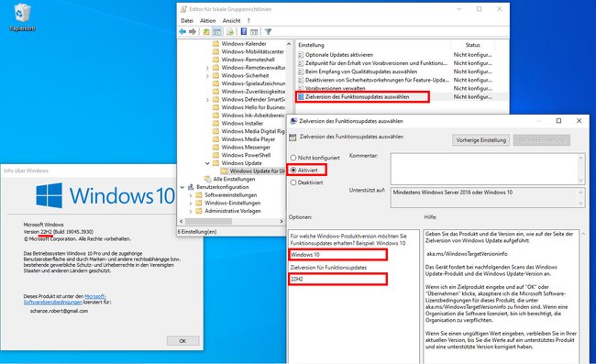Click the Windows-Kalender folder icon
596x364 pixels.
(215, 44)
